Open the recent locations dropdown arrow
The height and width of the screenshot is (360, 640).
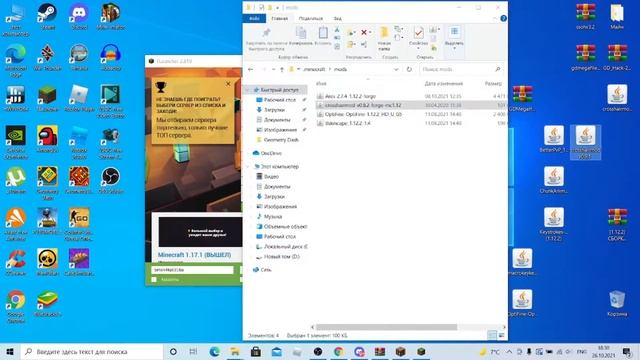click(x=273, y=69)
